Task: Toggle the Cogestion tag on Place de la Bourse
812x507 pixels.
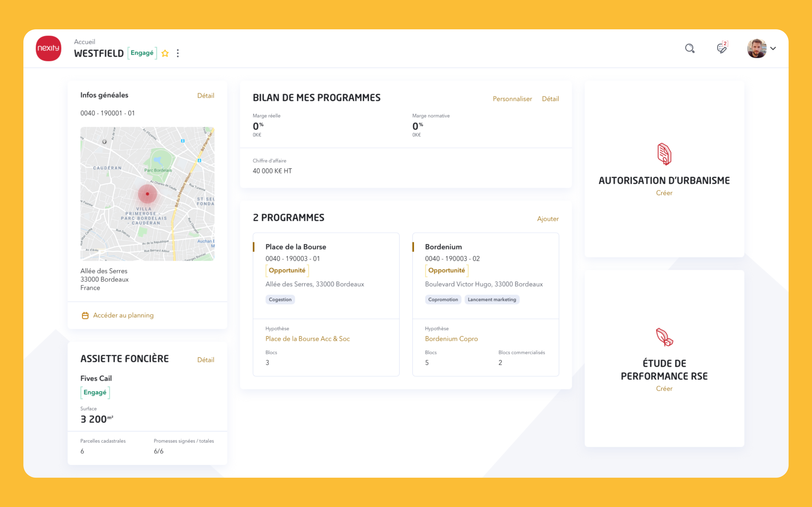Action: coord(280,299)
